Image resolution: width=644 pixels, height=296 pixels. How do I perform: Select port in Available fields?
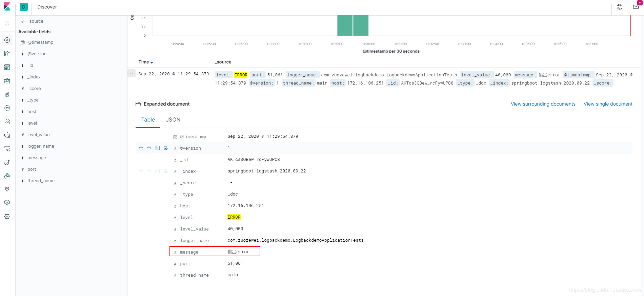coord(32,169)
